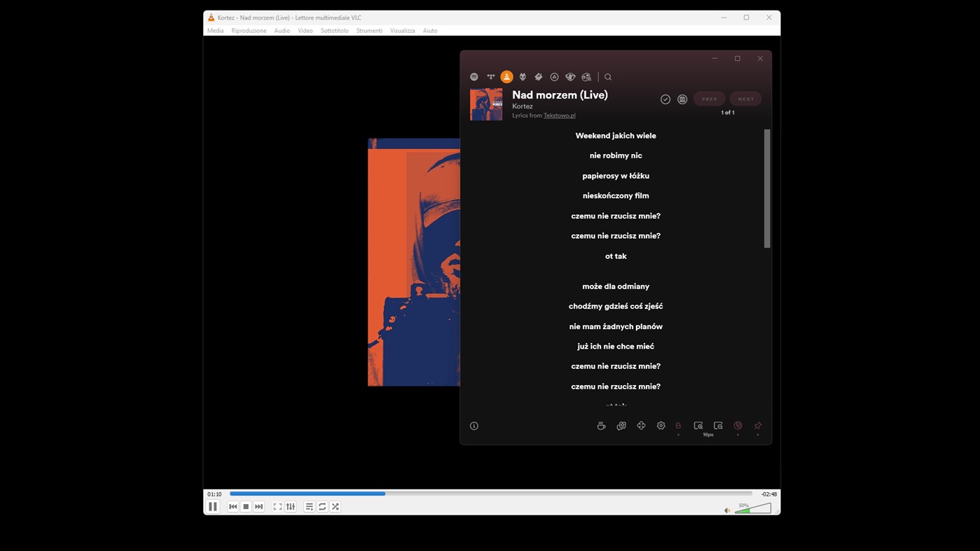Toggle loop playback in VLC
Viewport: 980px width, 551px height.
tap(322, 506)
